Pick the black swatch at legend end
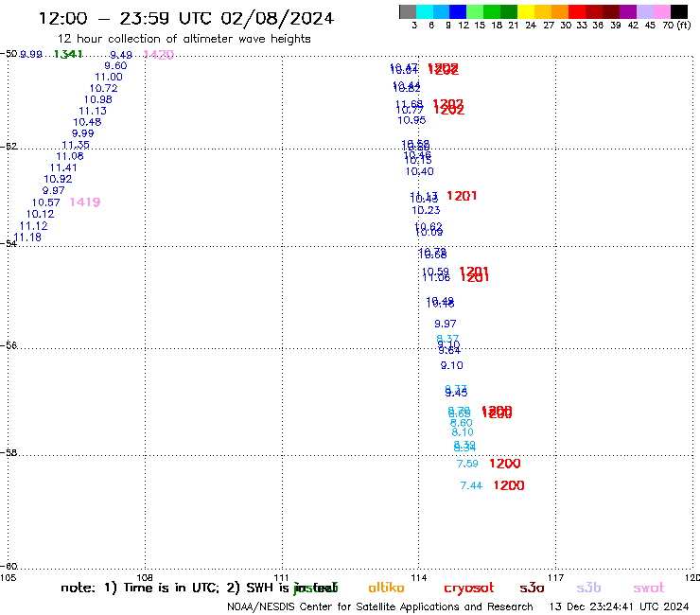This screenshot has width=700, height=615. pos(679,11)
